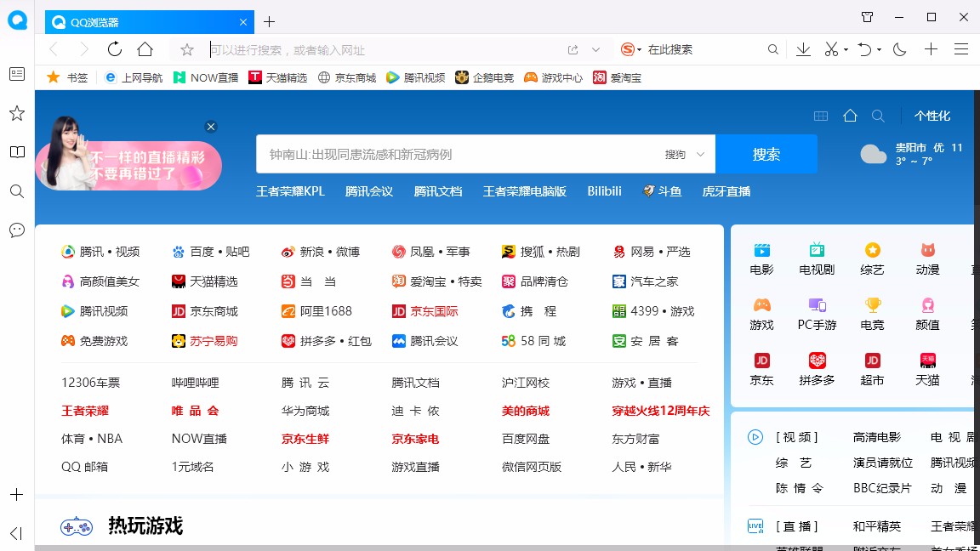Open the bookmarks star in the left sidebar
The width and height of the screenshot is (980, 551).
(16, 112)
